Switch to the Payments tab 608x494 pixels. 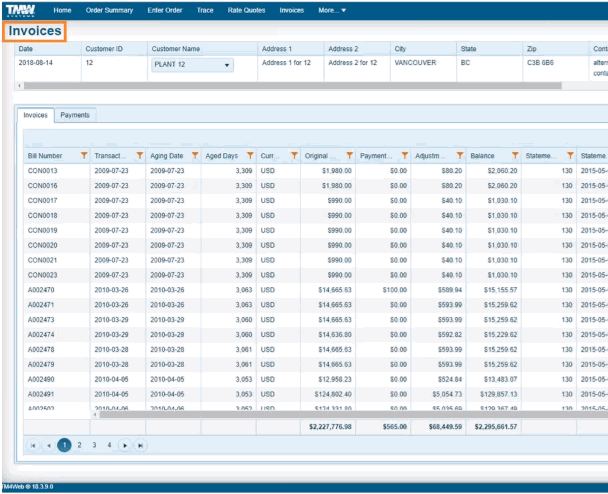pos(75,115)
